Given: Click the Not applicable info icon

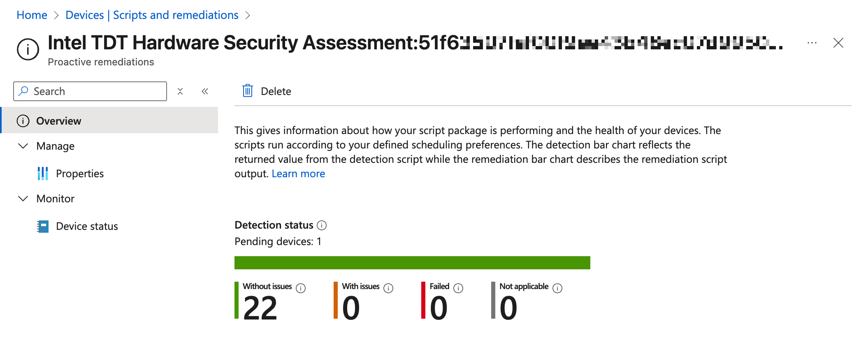Looking at the screenshot, I should tap(557, 288).
